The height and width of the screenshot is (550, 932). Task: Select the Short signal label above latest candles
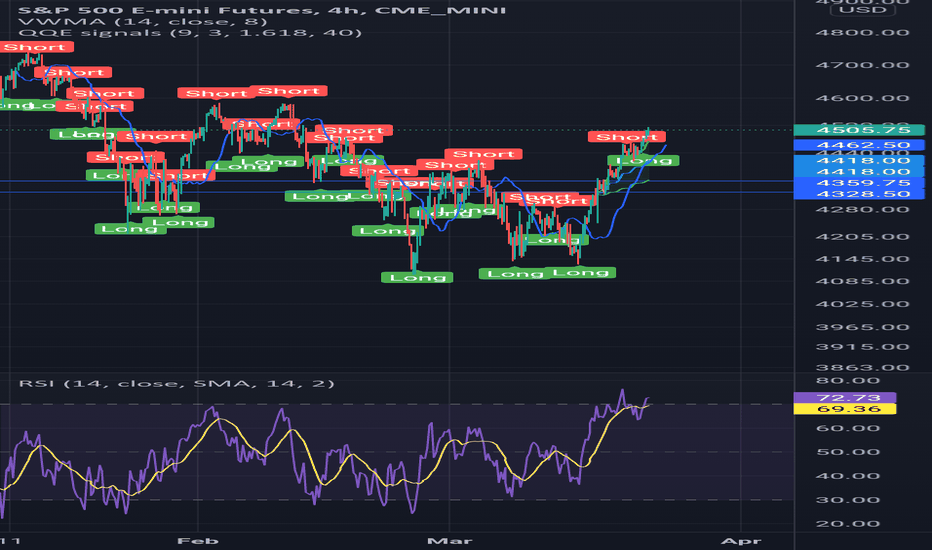point(626,137)
